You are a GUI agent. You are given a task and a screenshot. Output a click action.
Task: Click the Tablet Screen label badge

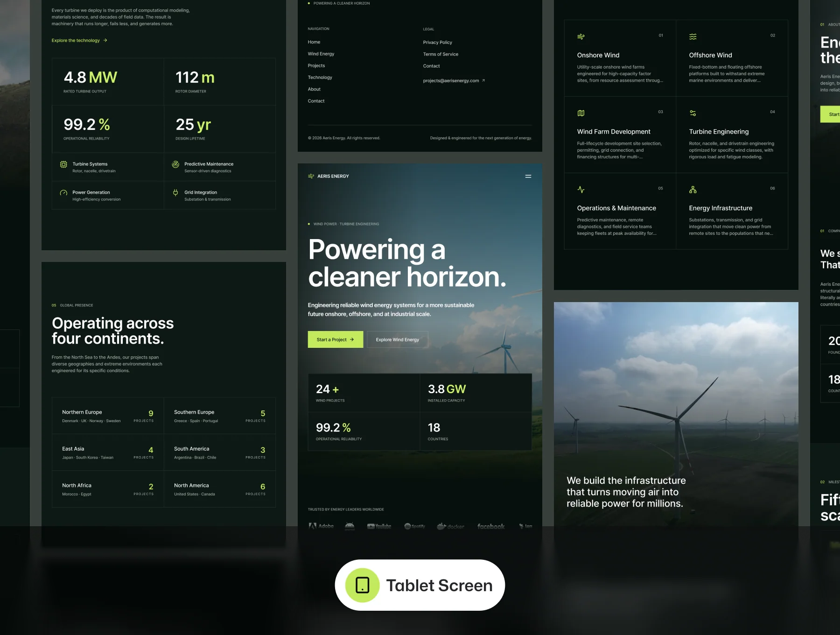point(420,585)
